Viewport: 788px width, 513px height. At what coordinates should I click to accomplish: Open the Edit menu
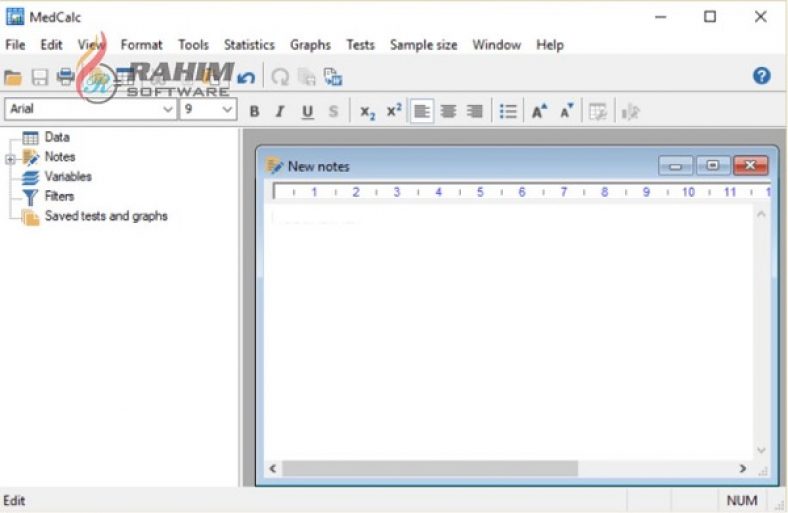tap(51, 45)
